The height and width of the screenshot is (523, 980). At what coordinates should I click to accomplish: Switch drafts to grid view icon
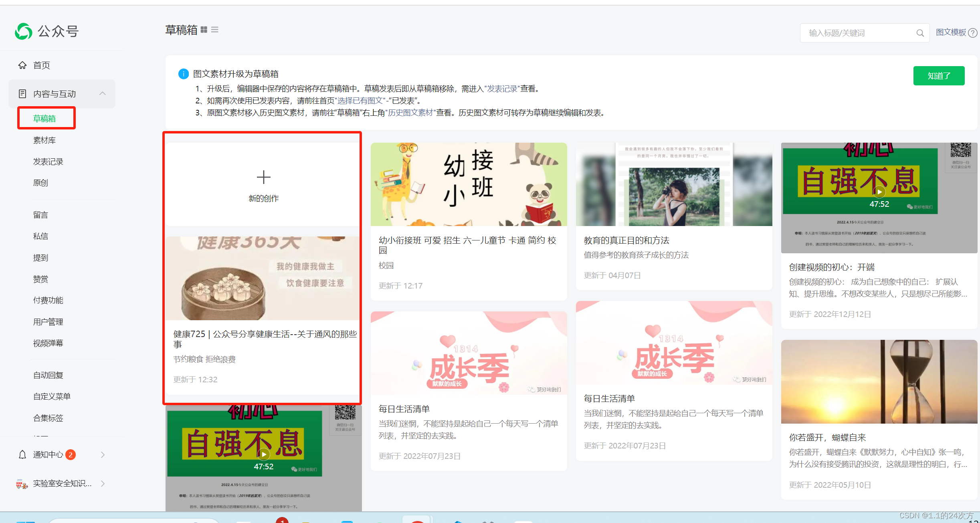(204, 30)
